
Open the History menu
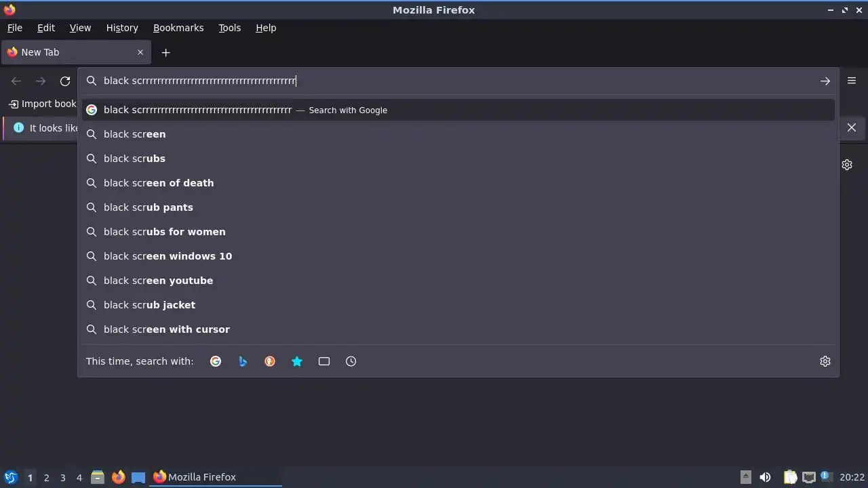pos(122,28)
